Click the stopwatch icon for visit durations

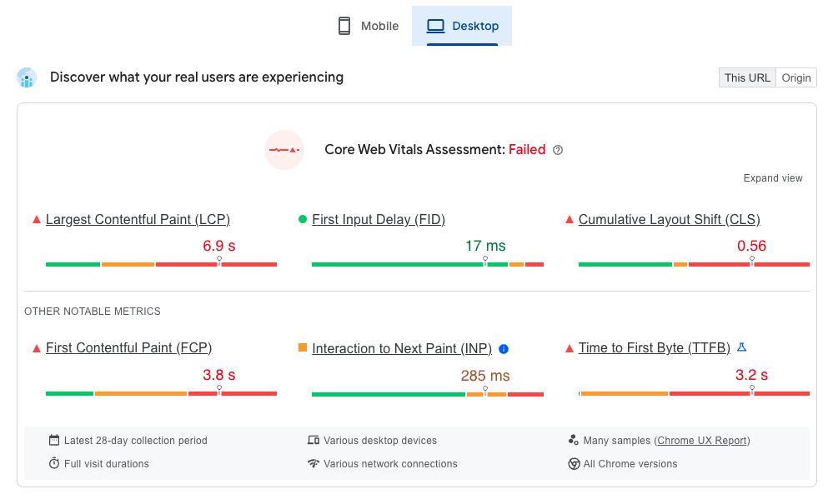pos(54,463)
